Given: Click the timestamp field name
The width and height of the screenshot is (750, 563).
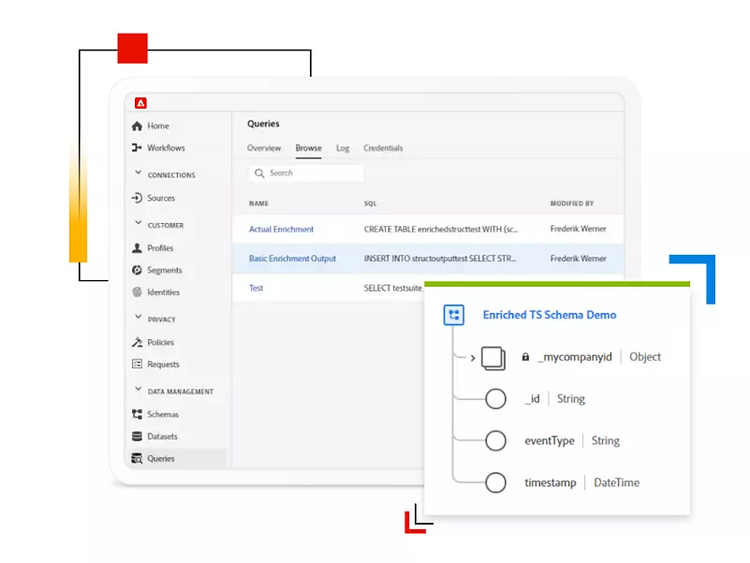Looking at the screenshot, I should click(550, 483).
